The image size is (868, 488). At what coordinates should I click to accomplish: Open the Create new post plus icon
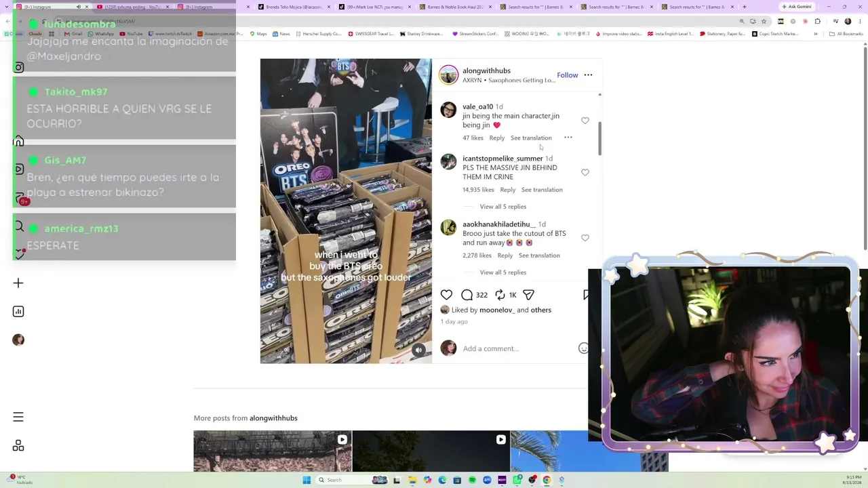pos(18,283)
